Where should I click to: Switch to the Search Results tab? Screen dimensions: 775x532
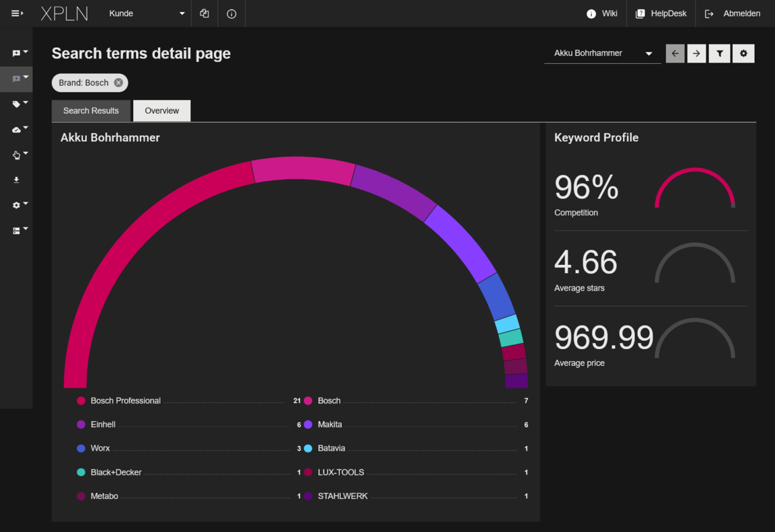[91, 111]
